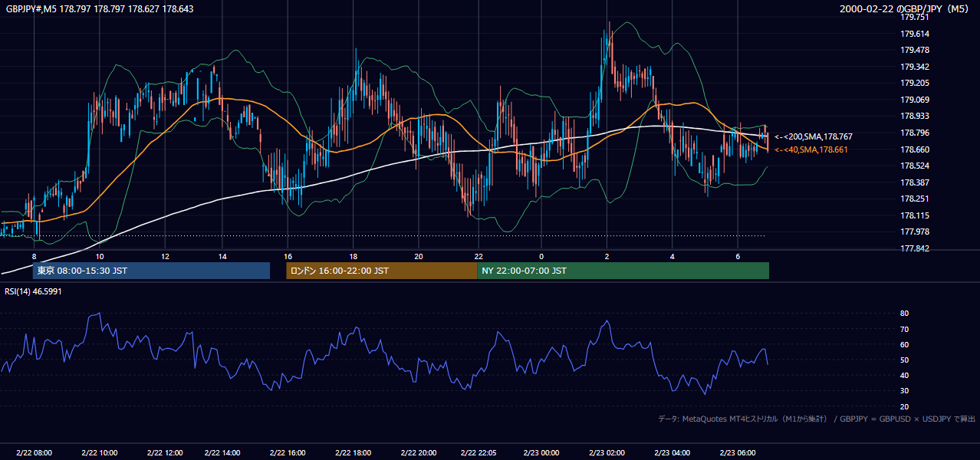Screen dimensions: 980x460
Task: Click RSI scale value 80
Action: pyautogui.click(x=905, y=314)
